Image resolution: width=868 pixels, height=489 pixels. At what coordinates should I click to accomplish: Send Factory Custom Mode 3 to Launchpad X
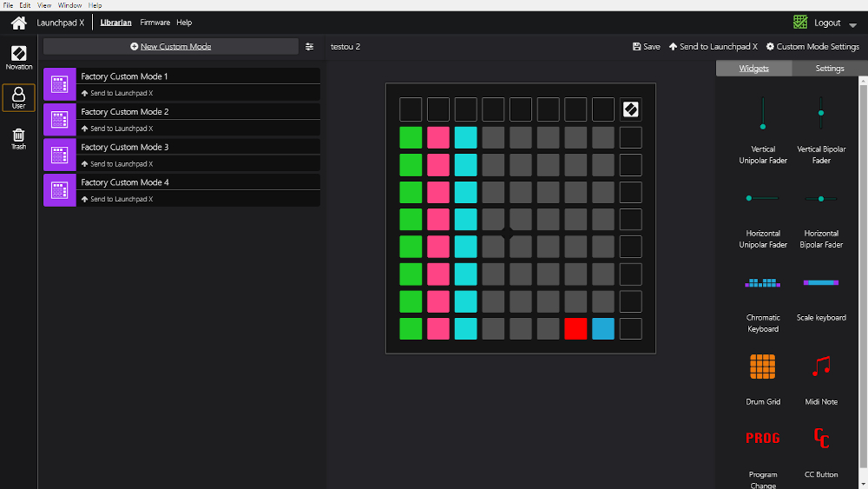[x=117, y=164]
